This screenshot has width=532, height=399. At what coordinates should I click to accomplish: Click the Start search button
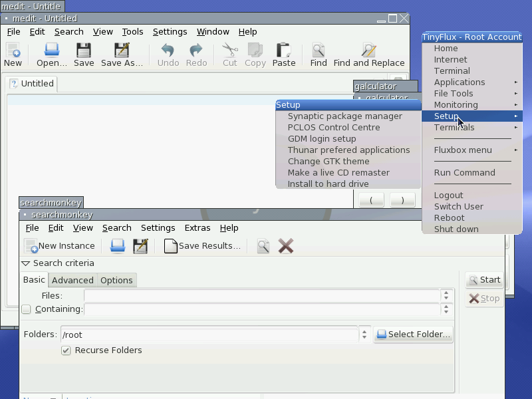point(485,279)
